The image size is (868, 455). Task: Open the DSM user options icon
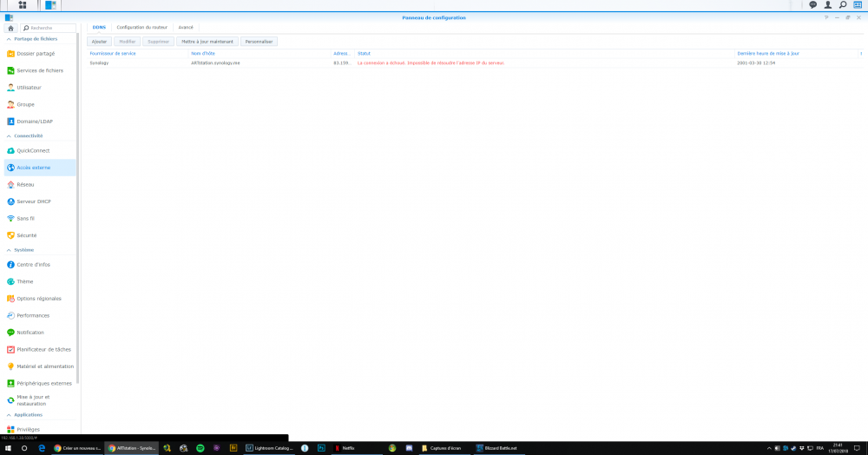827,5
